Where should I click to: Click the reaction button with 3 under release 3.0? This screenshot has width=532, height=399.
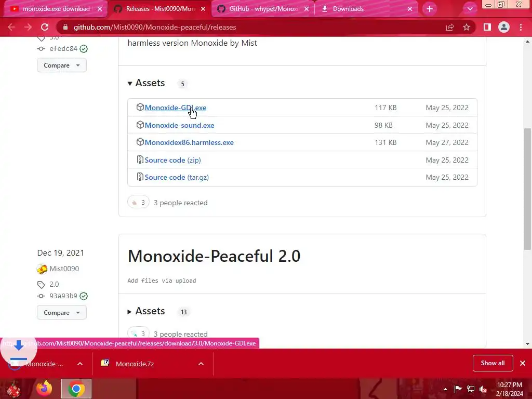pos(138,203)
